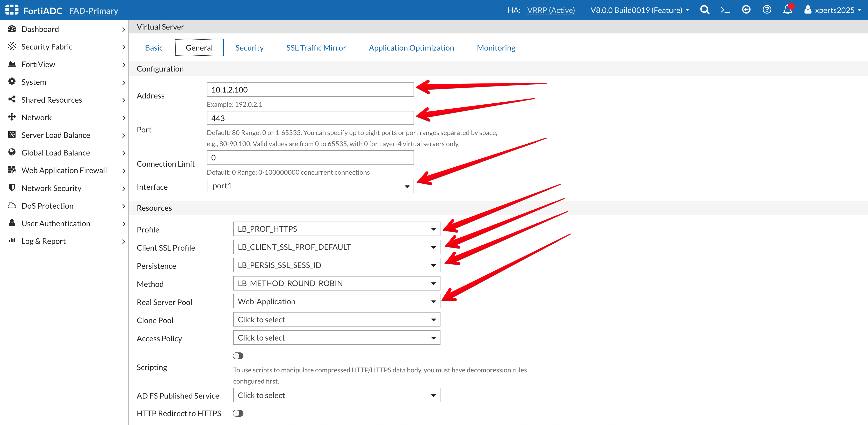Open the CLI console icon
The image size is (868, 425).
click(725, 10)
